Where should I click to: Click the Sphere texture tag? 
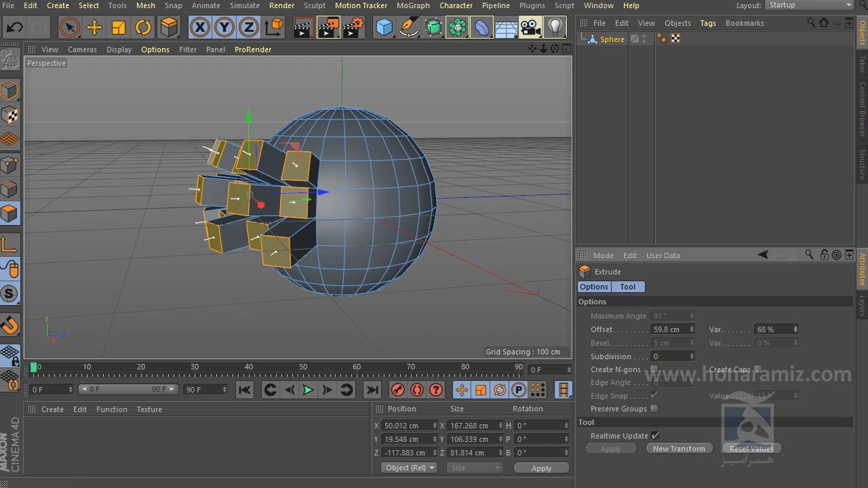coord(675,39)
